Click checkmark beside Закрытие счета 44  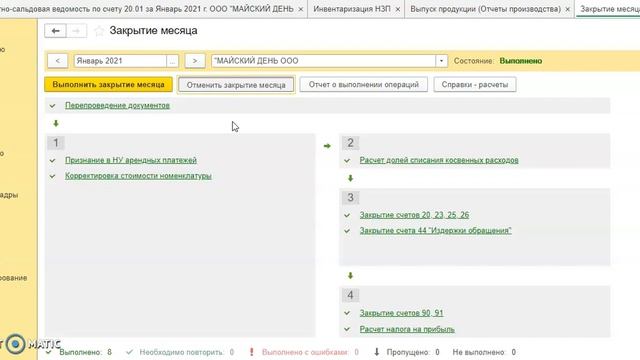[347, 231]
